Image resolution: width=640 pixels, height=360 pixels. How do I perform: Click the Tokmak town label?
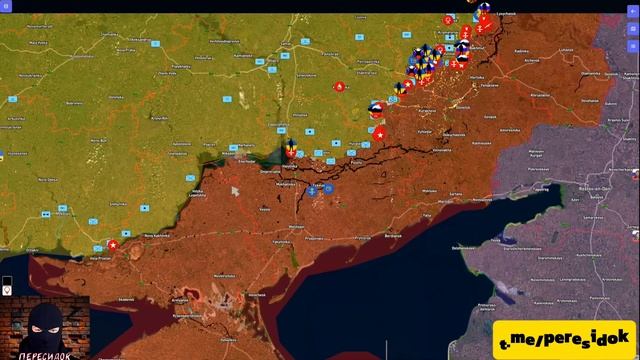click(x=318, y=185)
